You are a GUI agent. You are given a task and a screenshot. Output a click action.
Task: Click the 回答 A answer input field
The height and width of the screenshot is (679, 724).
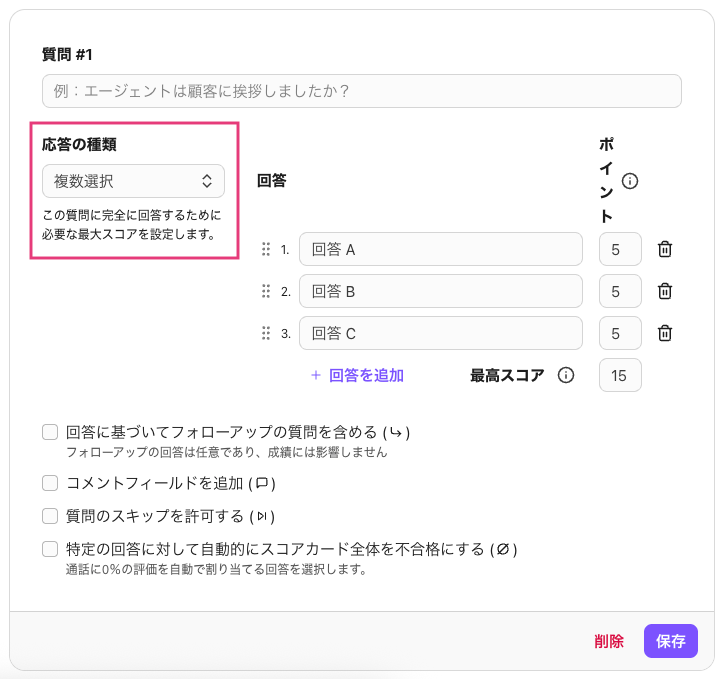coord(440,249)
